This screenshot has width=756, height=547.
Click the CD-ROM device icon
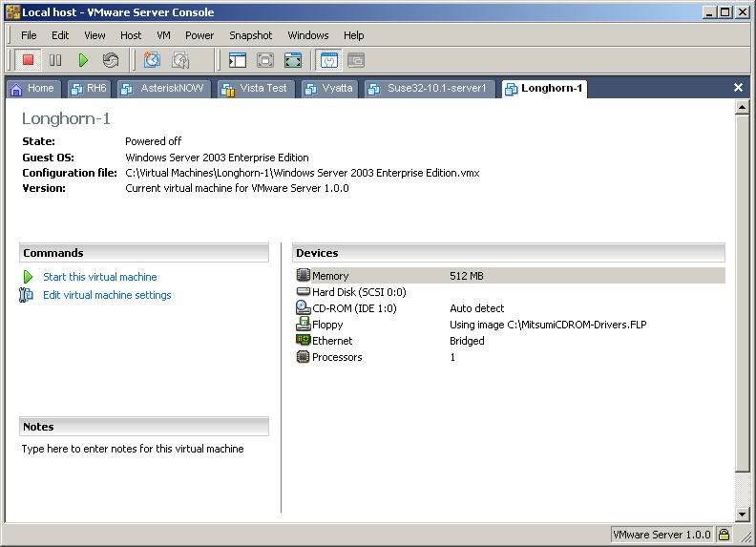coord(303,307)
